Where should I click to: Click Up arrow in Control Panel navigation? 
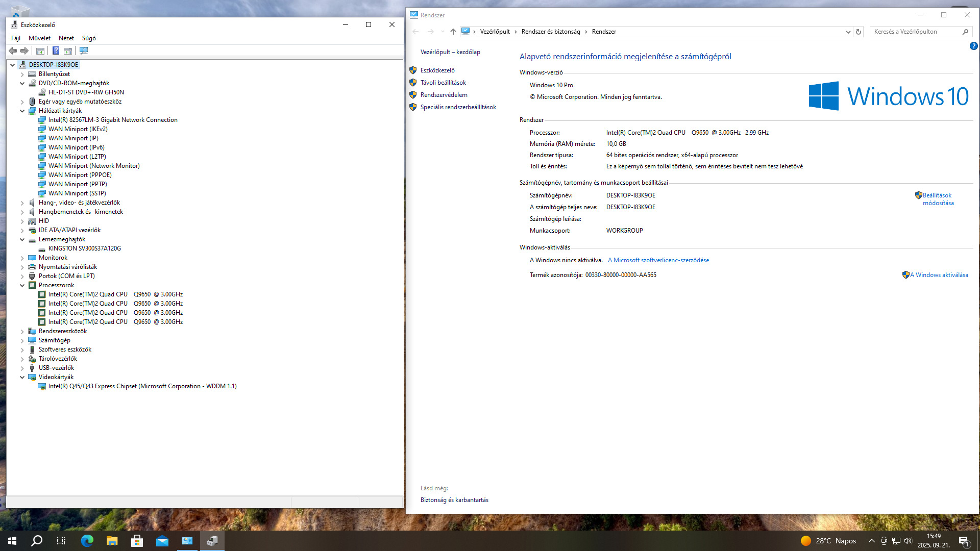click(453, 32)
